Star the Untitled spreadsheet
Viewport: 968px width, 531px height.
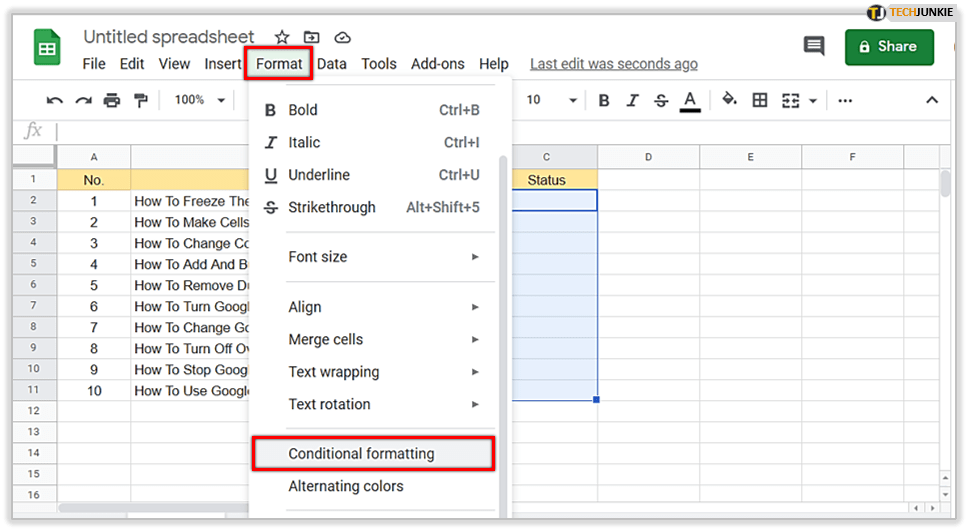click(x=282, y=37)
